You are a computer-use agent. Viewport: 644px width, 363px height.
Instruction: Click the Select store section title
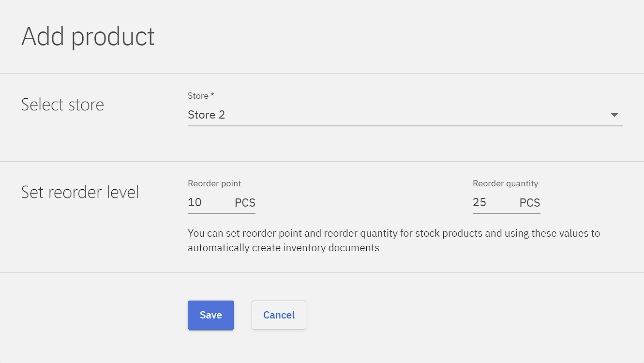[x=62, y=105]
